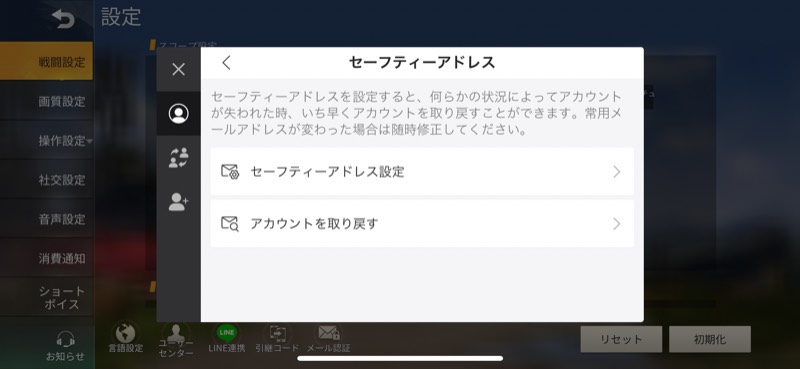Screen dimensions: 800x369
Task: Select the mail-gear icon on セーフティーアドレス設定
Action: click(x=230, y=171)
